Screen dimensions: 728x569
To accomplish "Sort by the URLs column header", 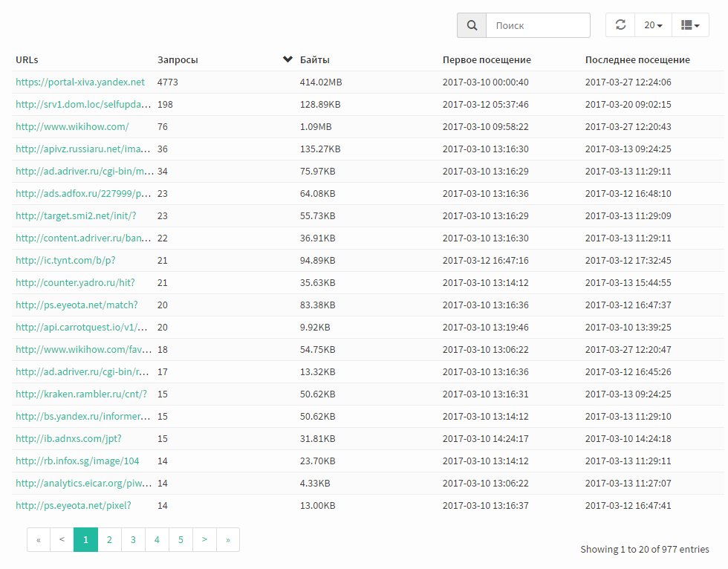I will point(27,60).
